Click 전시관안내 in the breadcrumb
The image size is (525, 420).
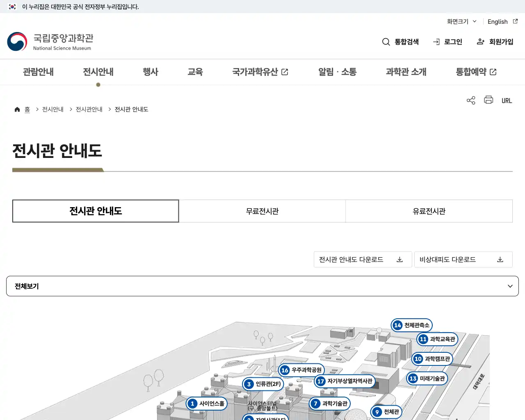89,109
